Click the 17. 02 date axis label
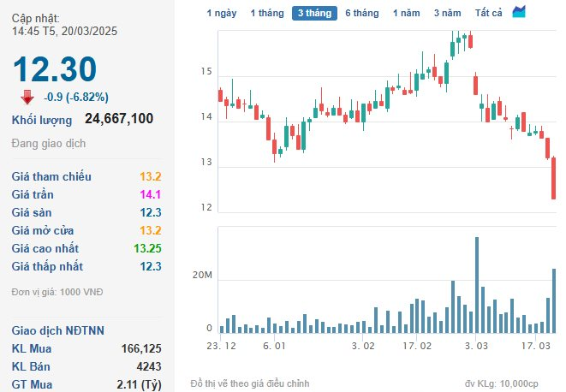The image size is (566, 392). pos(417,346)
